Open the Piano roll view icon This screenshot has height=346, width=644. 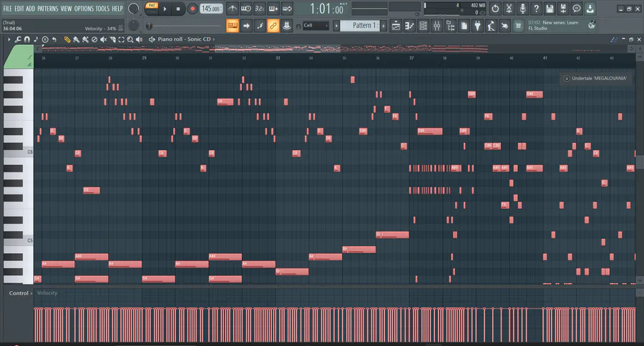[x=409, y=26]
